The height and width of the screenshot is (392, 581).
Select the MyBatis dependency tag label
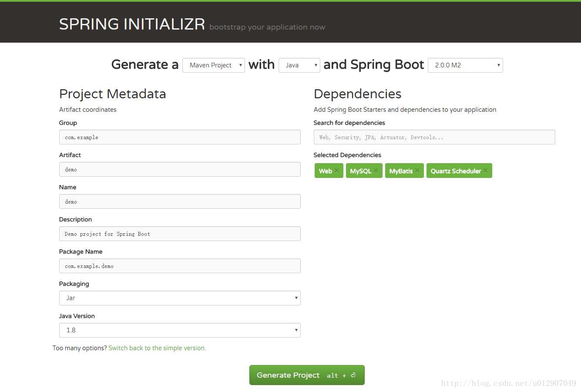[x=401, y=171]
